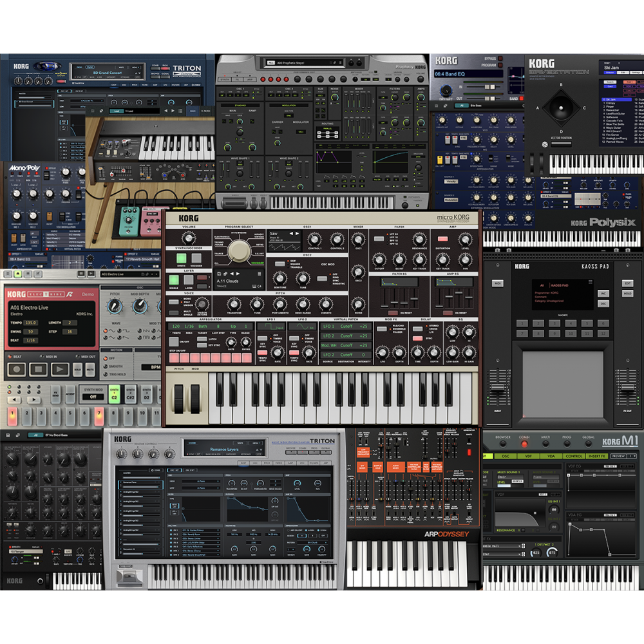Select Layer mode button on microKORG

pos(189,279)
